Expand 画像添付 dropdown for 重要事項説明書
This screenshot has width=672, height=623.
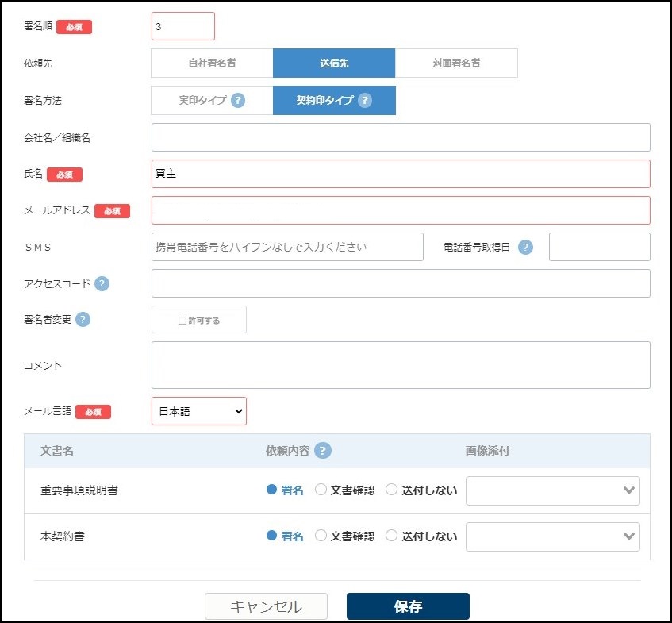[552, 490]
